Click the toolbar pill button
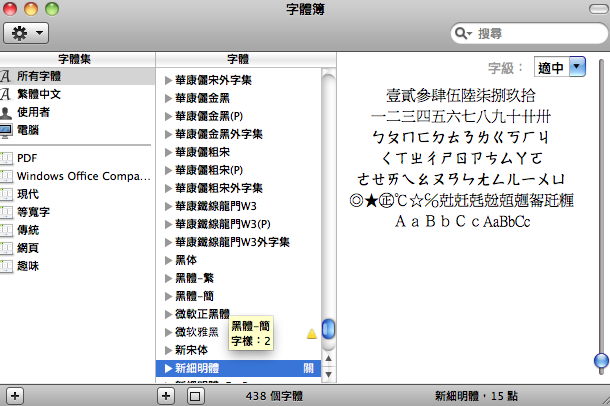 tap(598, 9)
